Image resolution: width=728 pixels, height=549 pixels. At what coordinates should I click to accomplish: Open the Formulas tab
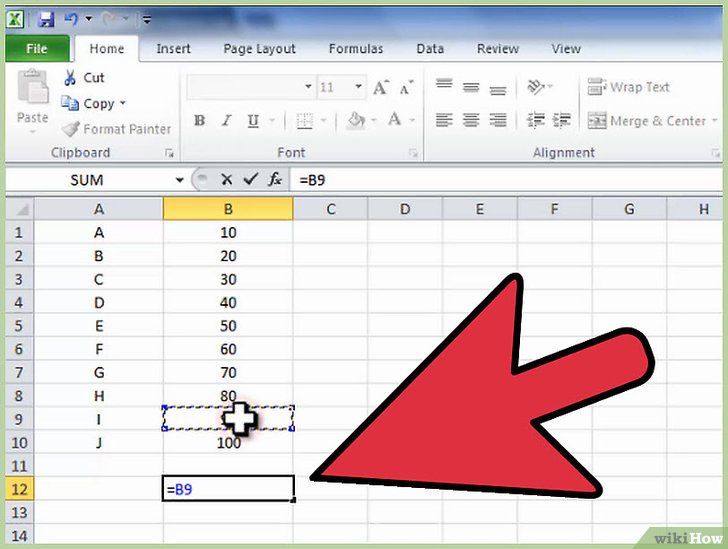tap(356, 49)
